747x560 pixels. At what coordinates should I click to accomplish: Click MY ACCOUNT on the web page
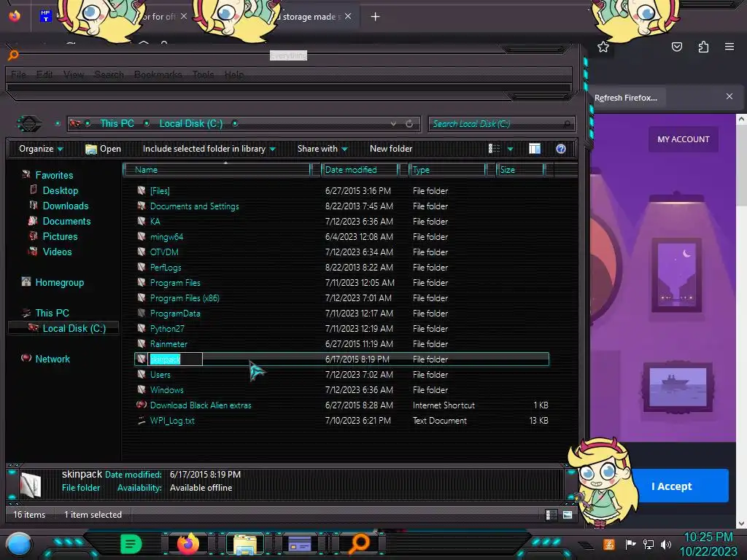pos(683,139)
